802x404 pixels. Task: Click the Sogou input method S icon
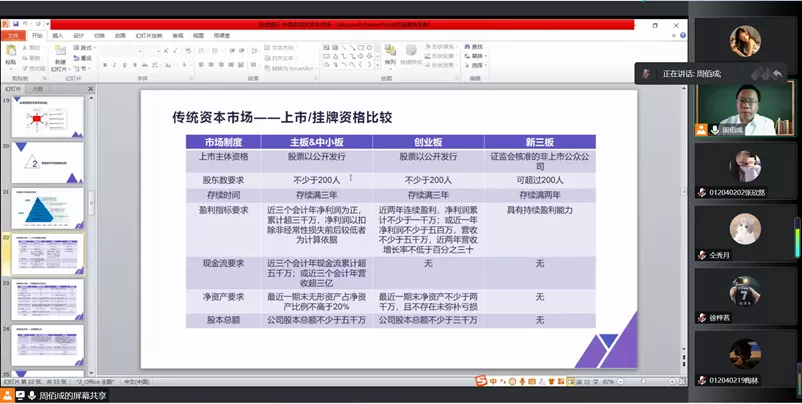(481, 381)
